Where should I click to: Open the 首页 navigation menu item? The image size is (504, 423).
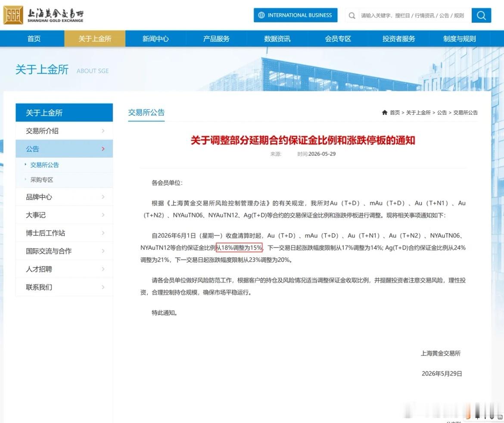click(x=34, y=39)
